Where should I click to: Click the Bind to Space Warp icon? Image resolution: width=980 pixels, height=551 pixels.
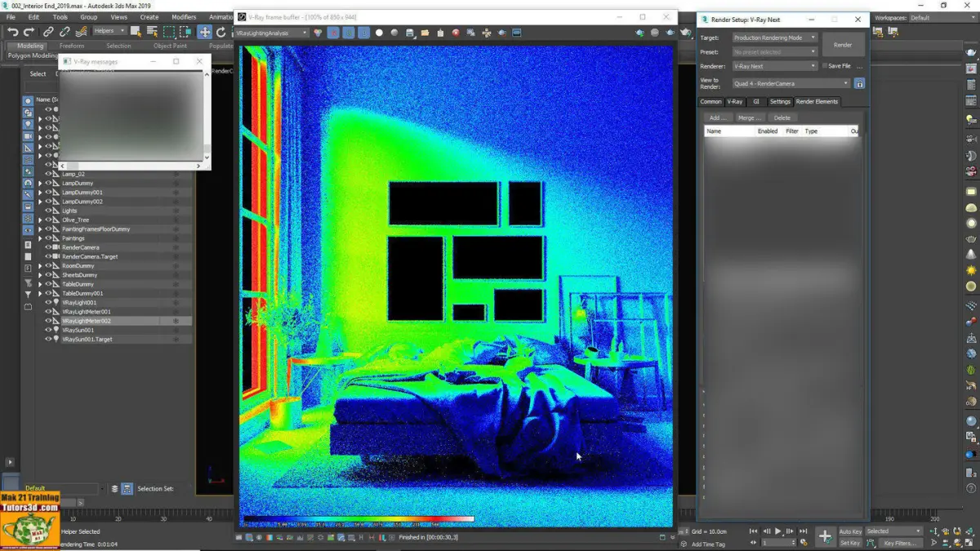coord(81,32)
